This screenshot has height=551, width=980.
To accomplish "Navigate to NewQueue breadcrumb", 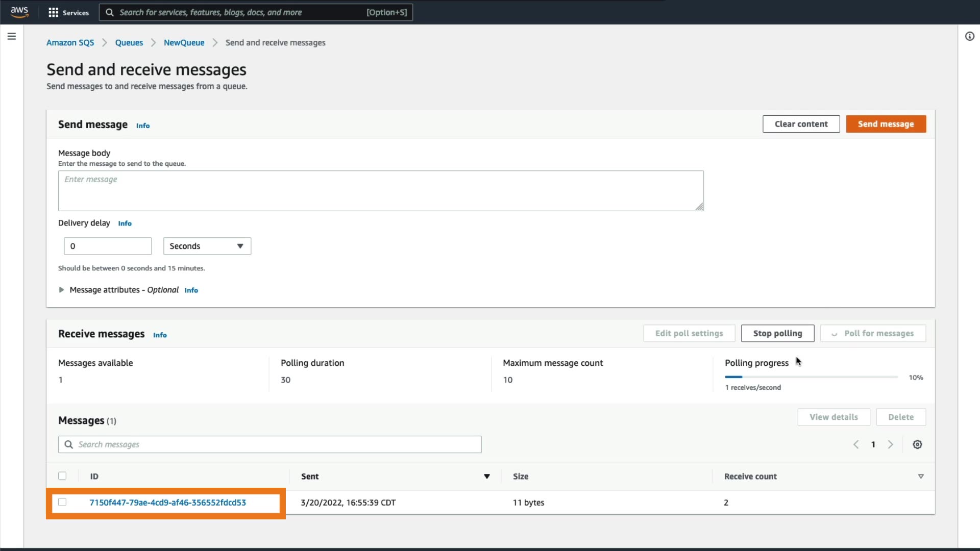I will (x=184, y=43).
